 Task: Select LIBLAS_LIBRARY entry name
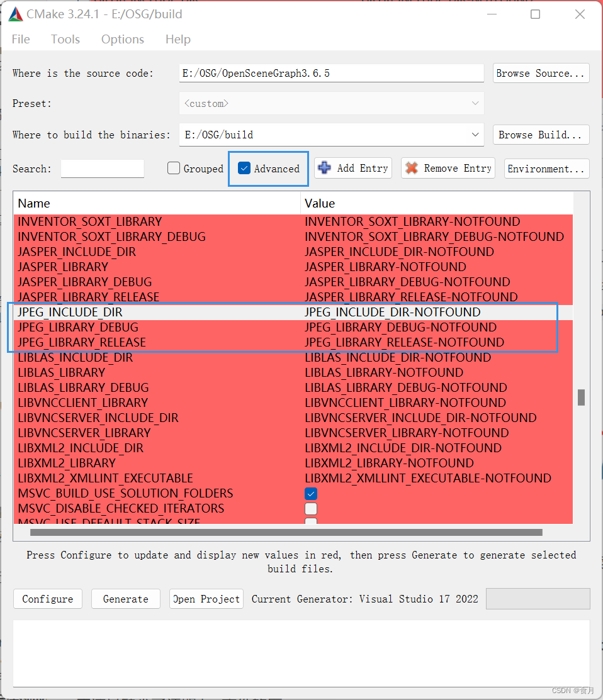click(62, 373)
